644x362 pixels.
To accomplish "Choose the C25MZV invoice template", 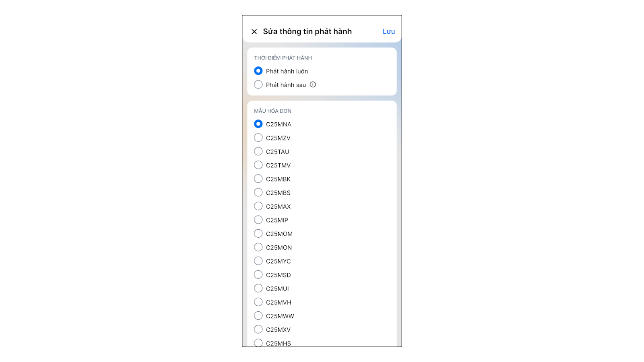I will pyautogui.click(x=258, y=138).
